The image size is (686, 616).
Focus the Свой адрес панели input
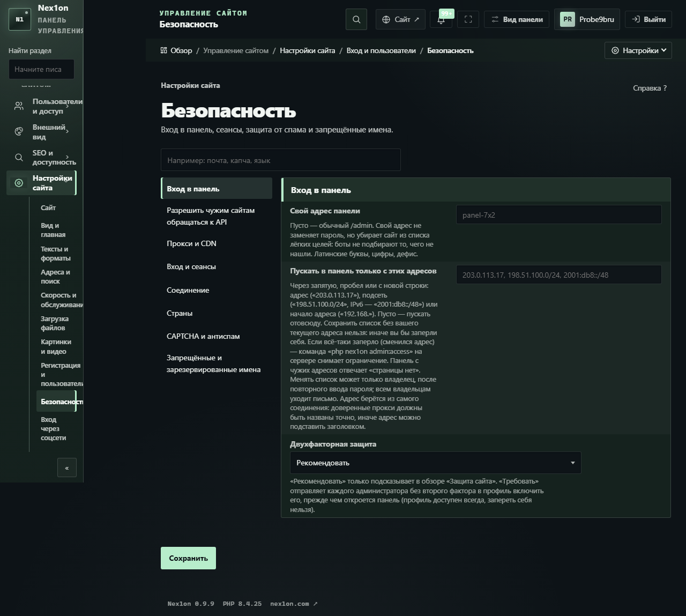pyautogui.click(x=558, y=214)
